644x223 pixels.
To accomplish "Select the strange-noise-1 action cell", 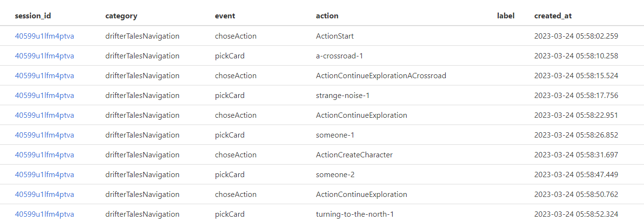I will point(343,95).
